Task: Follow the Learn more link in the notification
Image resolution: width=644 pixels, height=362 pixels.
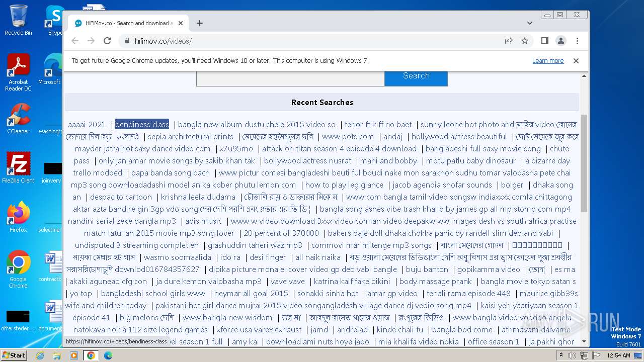Action: coord(548,61)
